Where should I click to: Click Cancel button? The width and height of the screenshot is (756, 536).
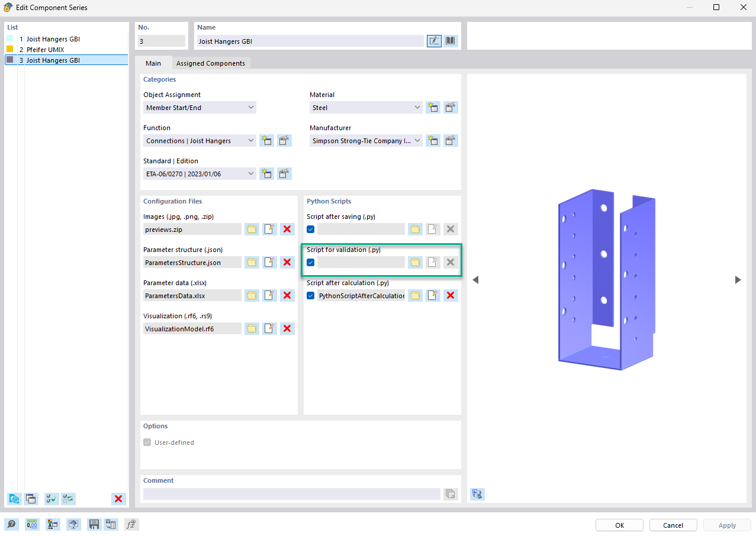pyautogui.click(x=673, y=525)
